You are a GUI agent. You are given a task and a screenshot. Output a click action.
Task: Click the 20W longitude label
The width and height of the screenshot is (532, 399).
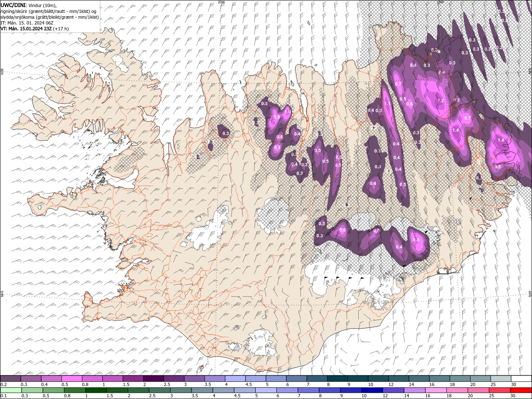(x=221, y=2)
